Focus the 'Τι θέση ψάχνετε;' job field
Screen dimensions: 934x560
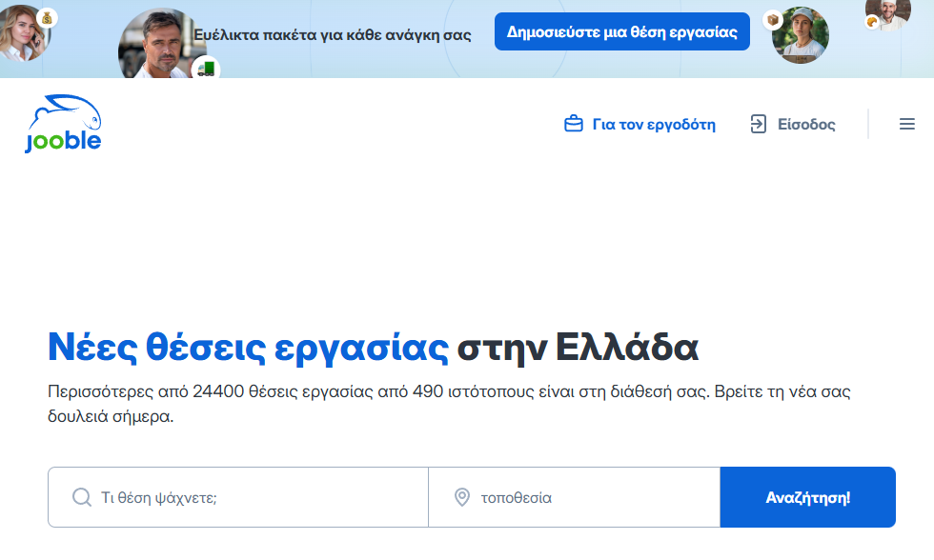pyautogui.click(x=238, y=497)
